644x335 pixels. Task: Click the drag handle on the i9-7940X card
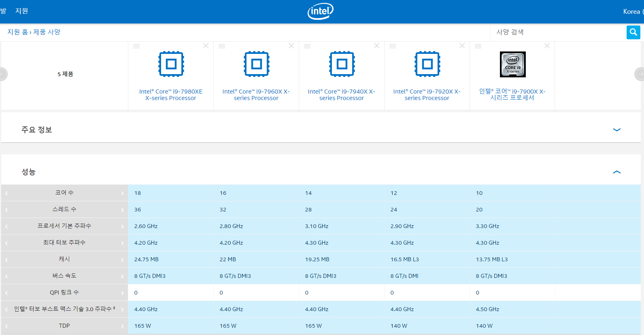point(307,46)
